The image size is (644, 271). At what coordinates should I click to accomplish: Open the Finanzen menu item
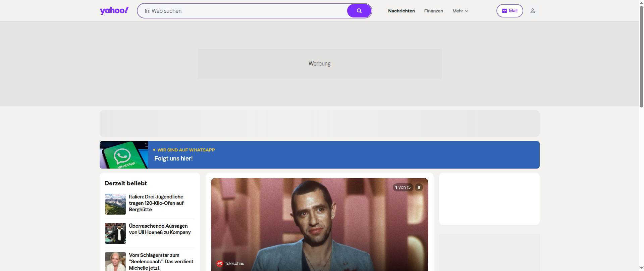pyautogui.click(x=433, y=11)
